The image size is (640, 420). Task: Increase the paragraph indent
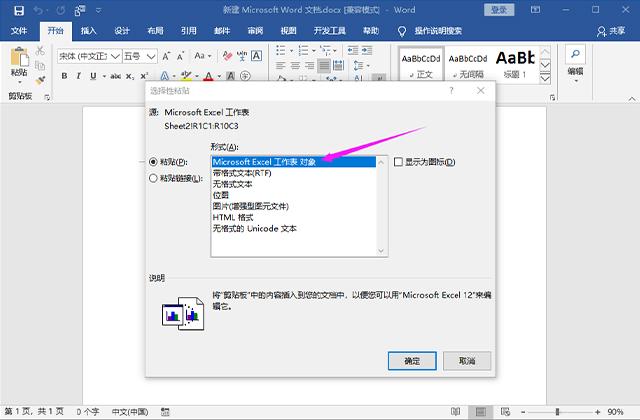pyautogui.click(x=367, y=51)
